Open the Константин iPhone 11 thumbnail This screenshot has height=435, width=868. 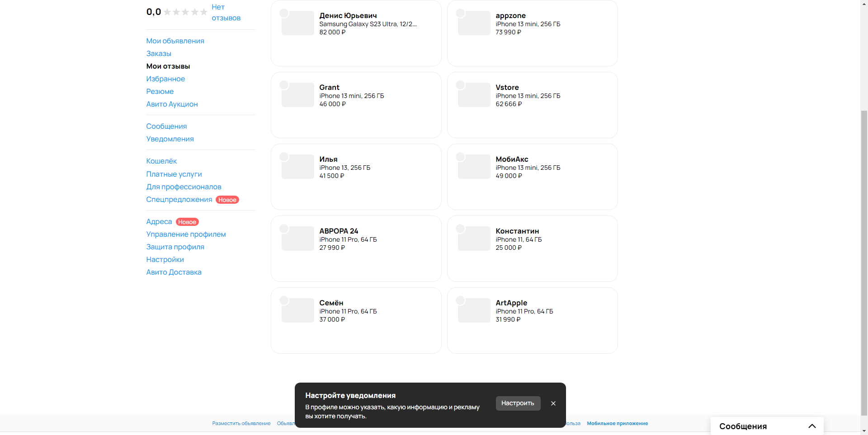tap(474, 239)
